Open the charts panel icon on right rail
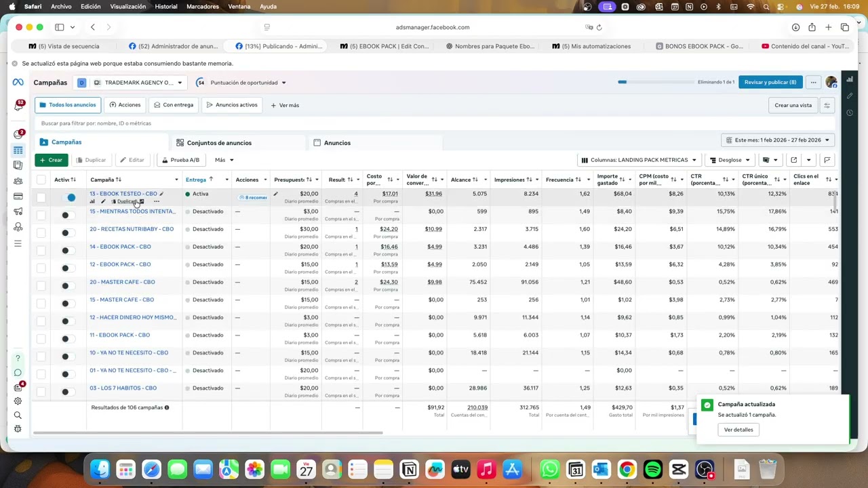 pos(850,79)
